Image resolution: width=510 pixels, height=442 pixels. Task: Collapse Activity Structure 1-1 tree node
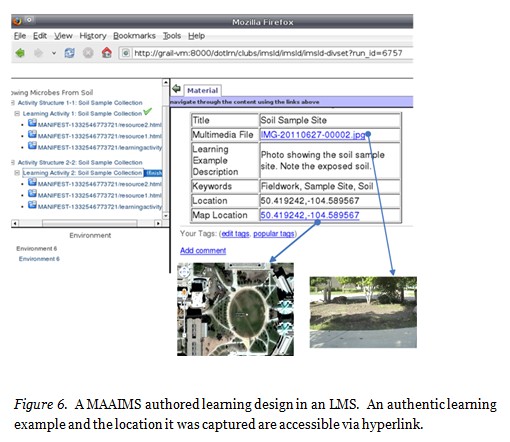[13, 103]
